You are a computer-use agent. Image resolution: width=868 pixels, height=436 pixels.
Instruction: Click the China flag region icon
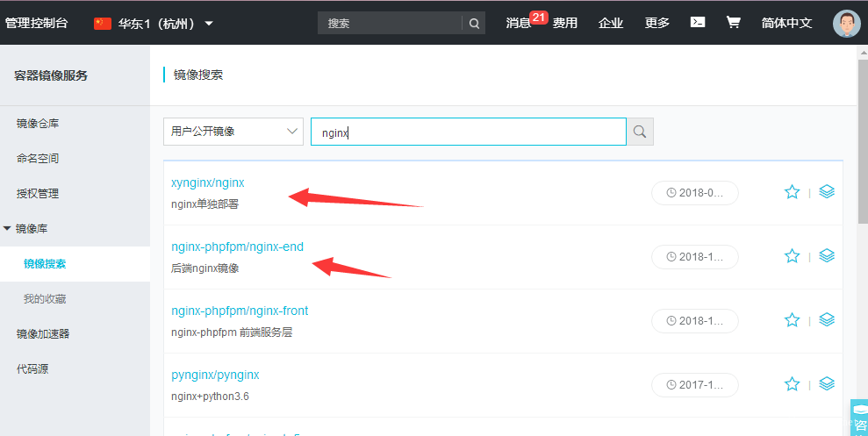[x=103, y=23]
